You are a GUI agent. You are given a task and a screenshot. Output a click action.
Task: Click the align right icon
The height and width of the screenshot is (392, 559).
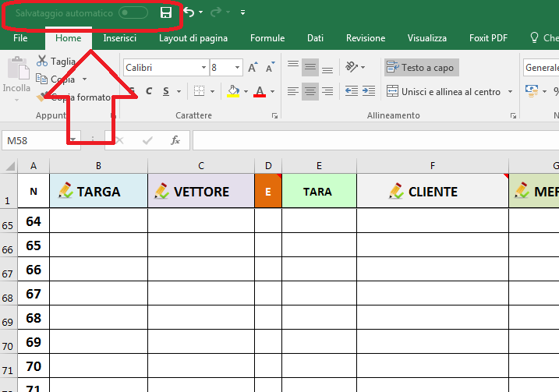point(327,91)
